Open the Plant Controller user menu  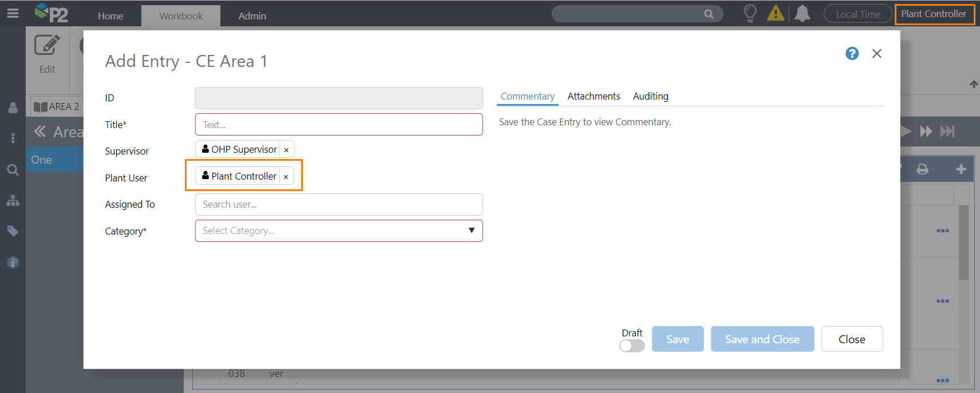point(934,14)
